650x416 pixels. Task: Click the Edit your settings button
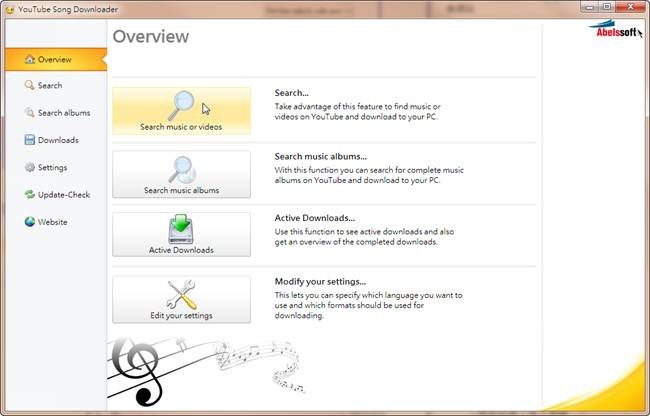181,299
